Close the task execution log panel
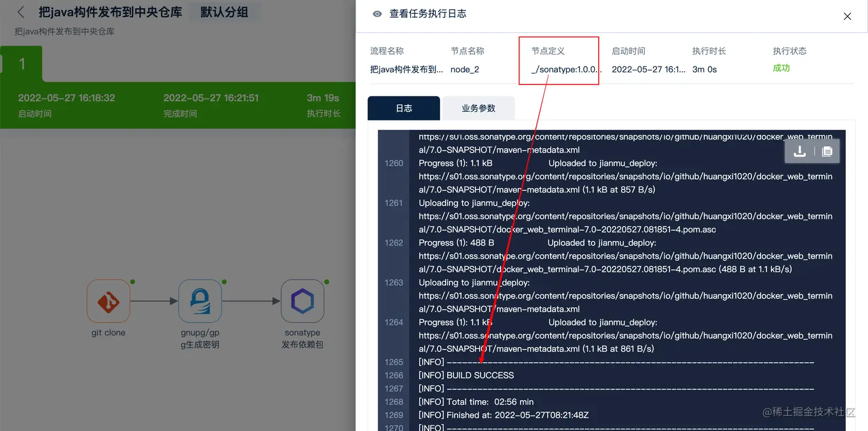The height and width of the screenshot is (431, 868). pos(847,16)
